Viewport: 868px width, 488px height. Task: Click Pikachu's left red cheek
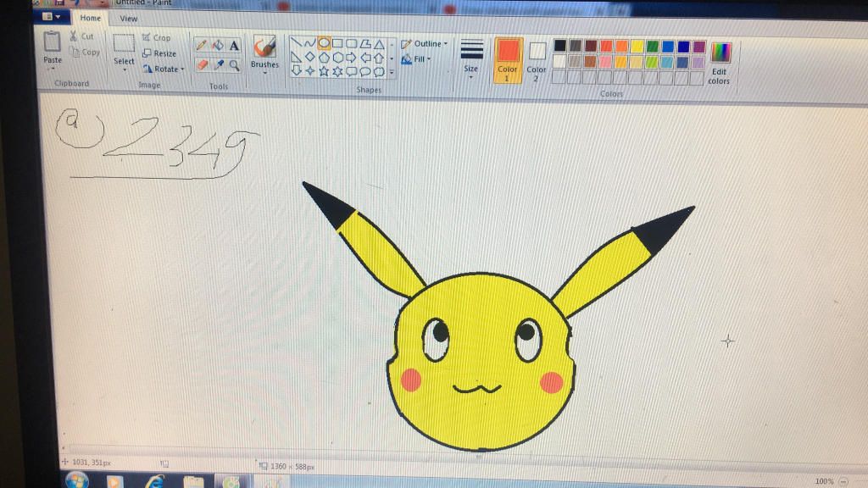[x=411, y=380]
